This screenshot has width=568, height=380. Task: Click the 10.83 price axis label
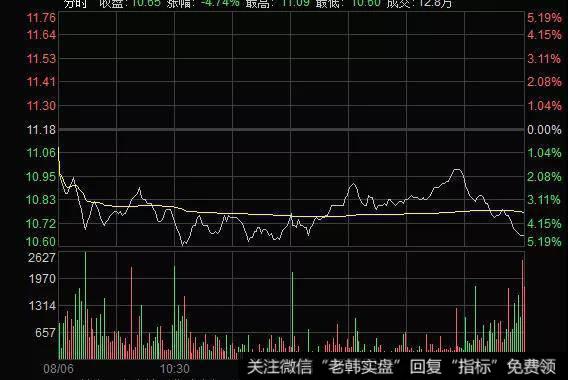coord(41,200)
